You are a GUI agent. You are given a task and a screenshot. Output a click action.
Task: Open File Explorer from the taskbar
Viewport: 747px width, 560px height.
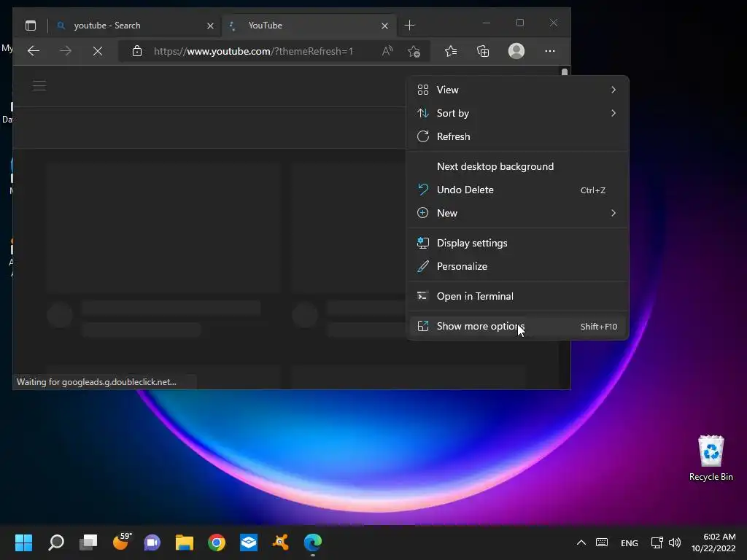(185, 542)
